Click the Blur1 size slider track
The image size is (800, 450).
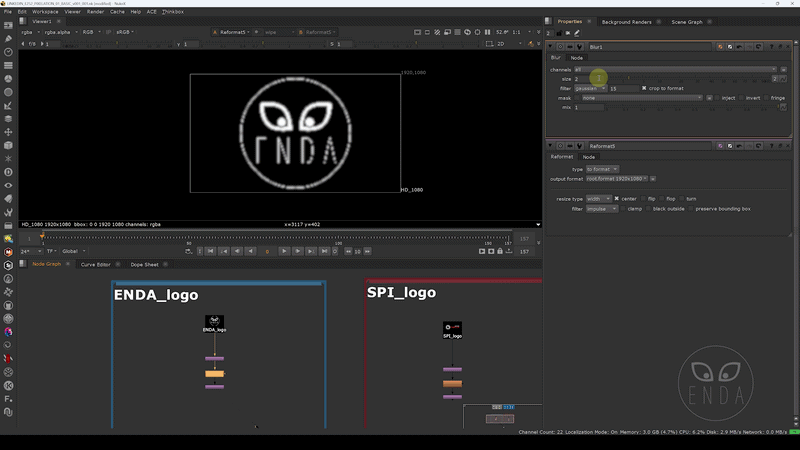[689, 79]
